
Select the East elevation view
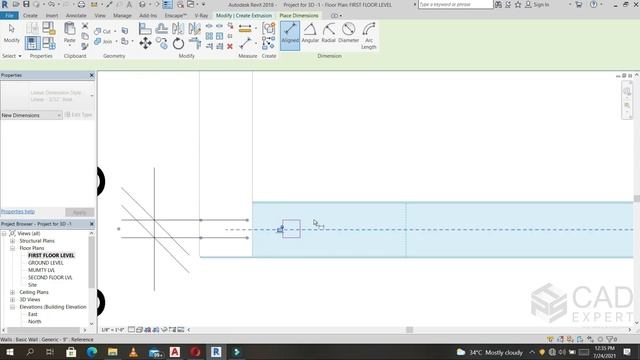click(33, 314)
